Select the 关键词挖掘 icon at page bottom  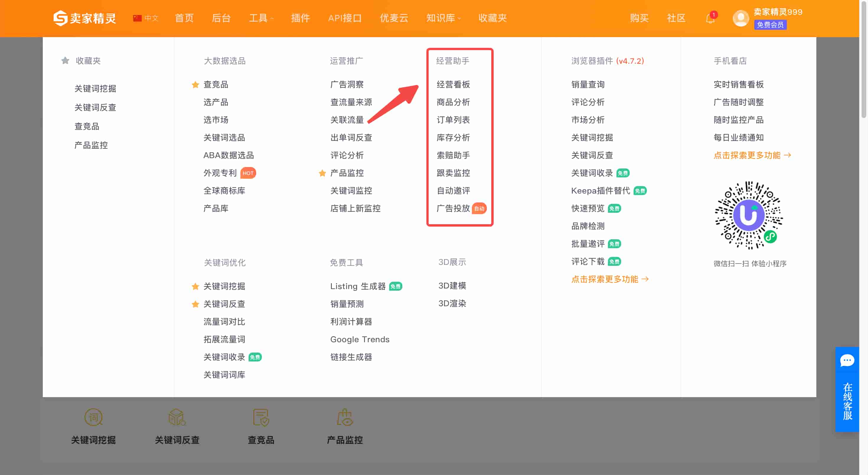[x=93, y=417]
